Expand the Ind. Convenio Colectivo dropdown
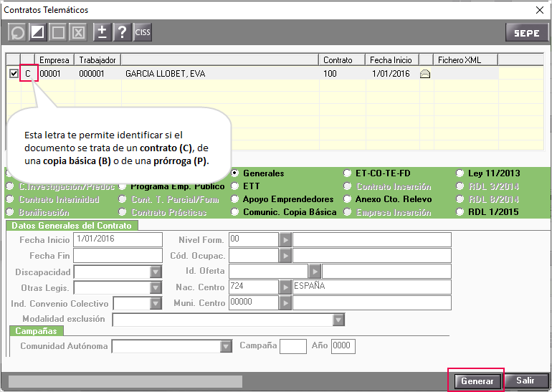 [156, 303]
